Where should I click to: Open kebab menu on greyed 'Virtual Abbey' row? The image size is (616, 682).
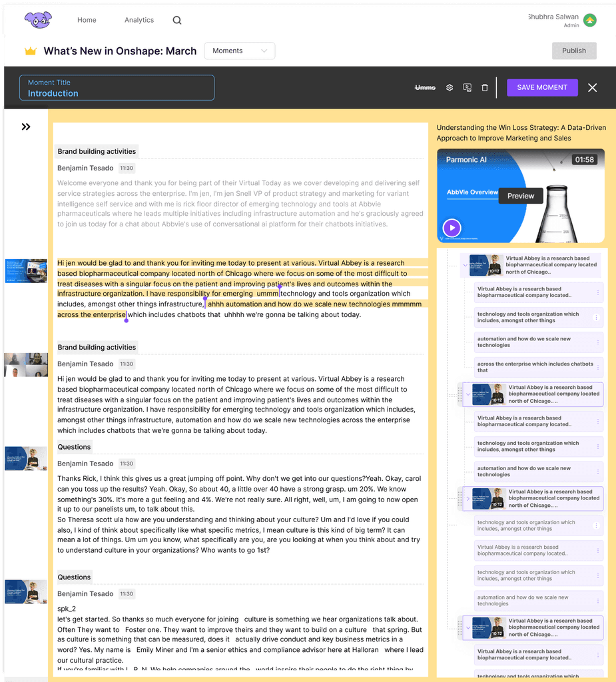(x=598, y=551)
